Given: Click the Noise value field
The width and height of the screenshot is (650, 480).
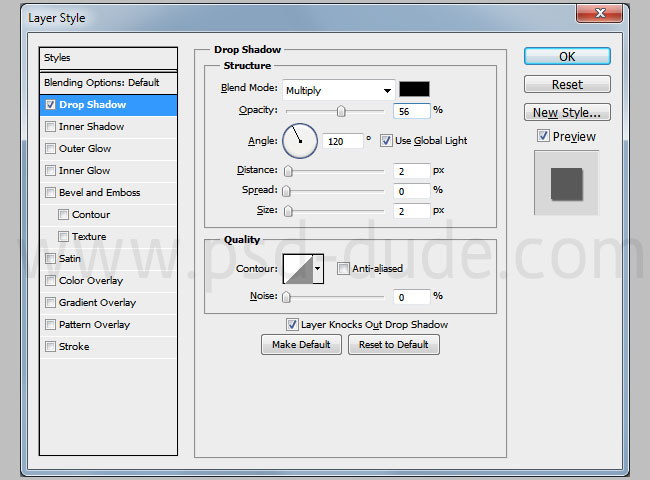Looking at the screenshot, I should pyautogui.click(x=412, y=297).
